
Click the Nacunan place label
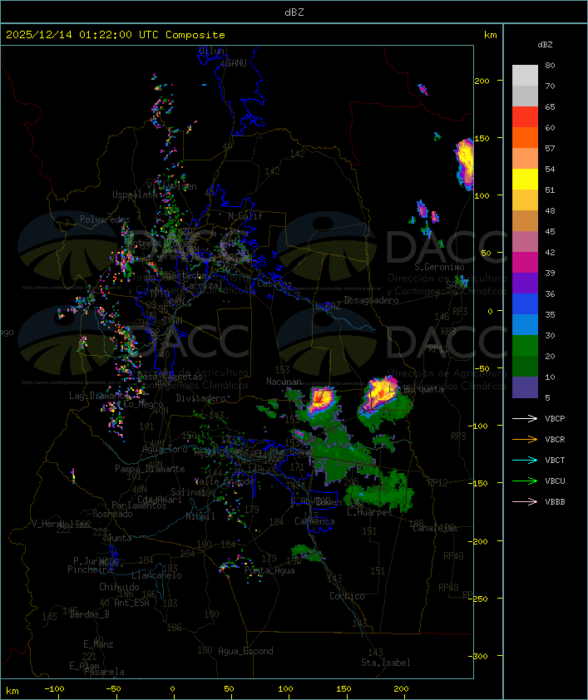pyautogui.click(x=284, y=382)
